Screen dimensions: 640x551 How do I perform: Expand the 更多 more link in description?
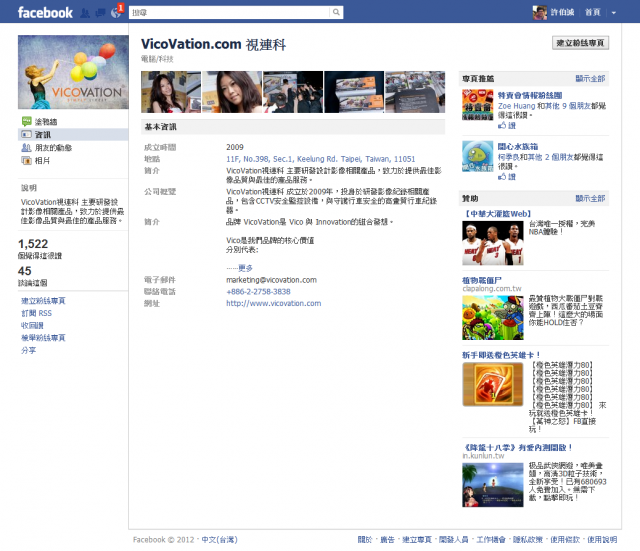pos(245,268)
